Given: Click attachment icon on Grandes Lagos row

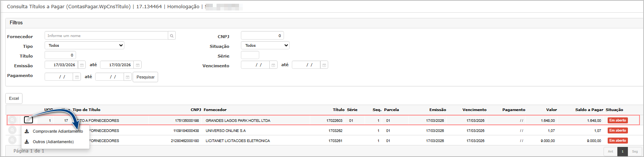Looking at the screenshot, I should coord(28,120).
